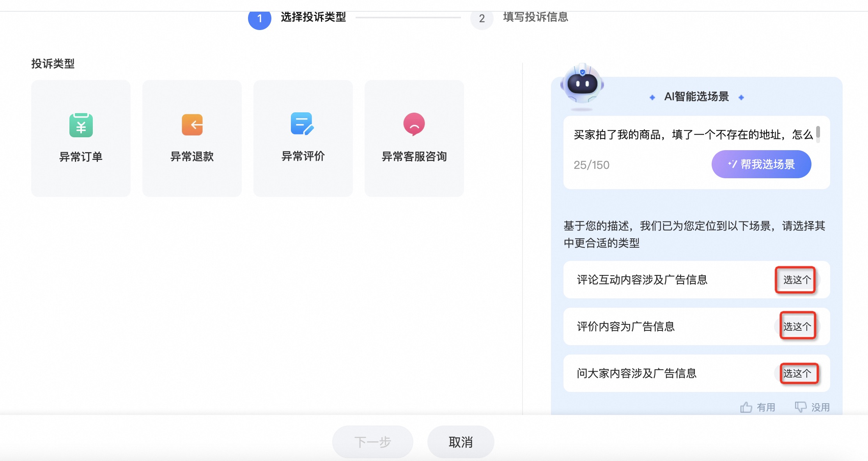The image size is (868, 461).
Task: Click the green 异常订单 yen icon
Action: pos(81,125)
